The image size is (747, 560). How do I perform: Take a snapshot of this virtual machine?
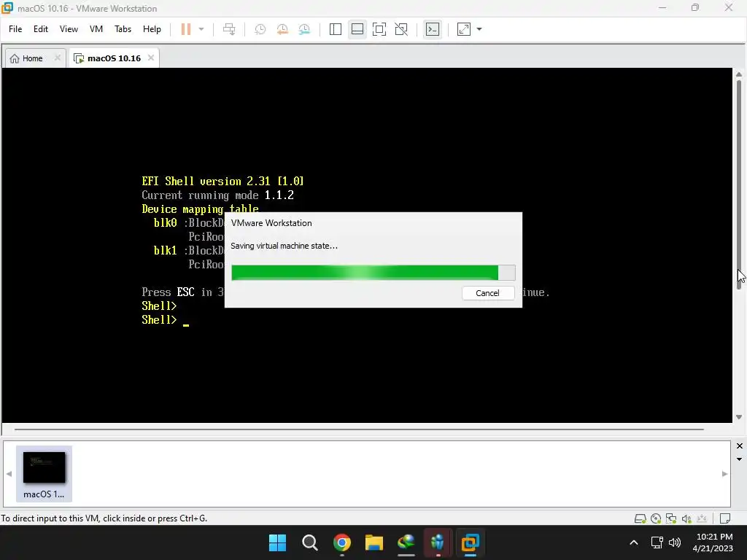click(260, 29)
